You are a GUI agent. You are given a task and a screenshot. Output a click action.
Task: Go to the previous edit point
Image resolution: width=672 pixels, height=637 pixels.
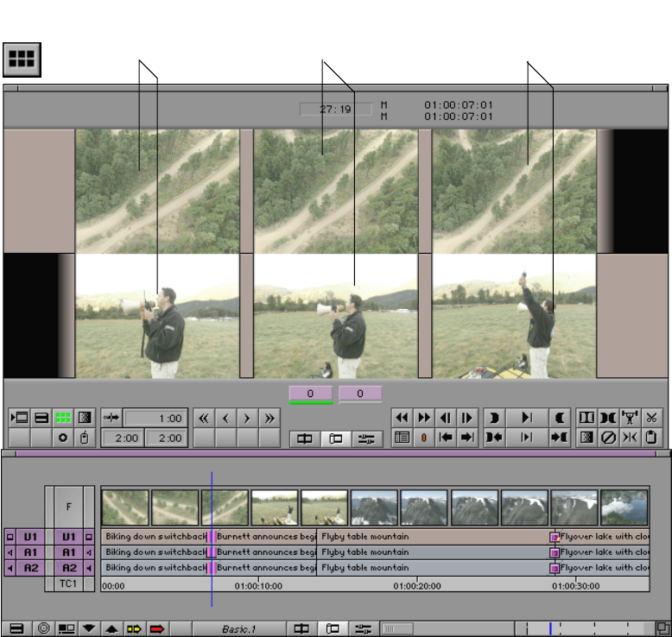446,438
